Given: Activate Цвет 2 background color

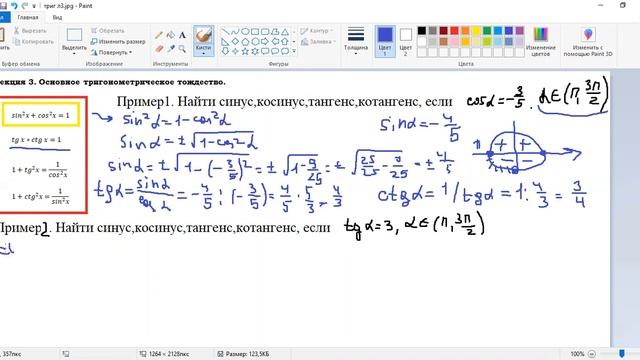Looking at the screenshot, I should click(405, 41).
